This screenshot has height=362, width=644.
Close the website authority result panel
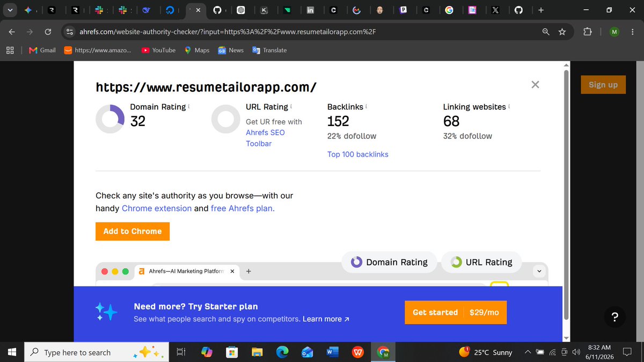[x=535, y=85]
